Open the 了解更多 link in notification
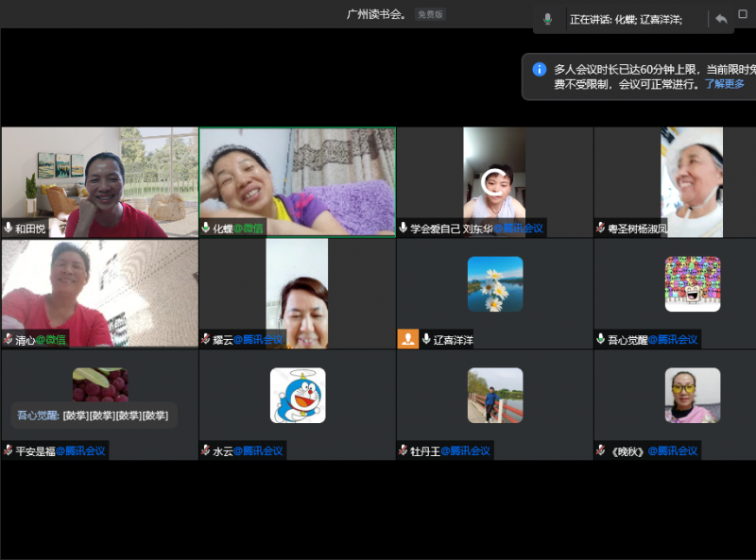The height and width of the screenshot is (560, 756). [724, 84]
